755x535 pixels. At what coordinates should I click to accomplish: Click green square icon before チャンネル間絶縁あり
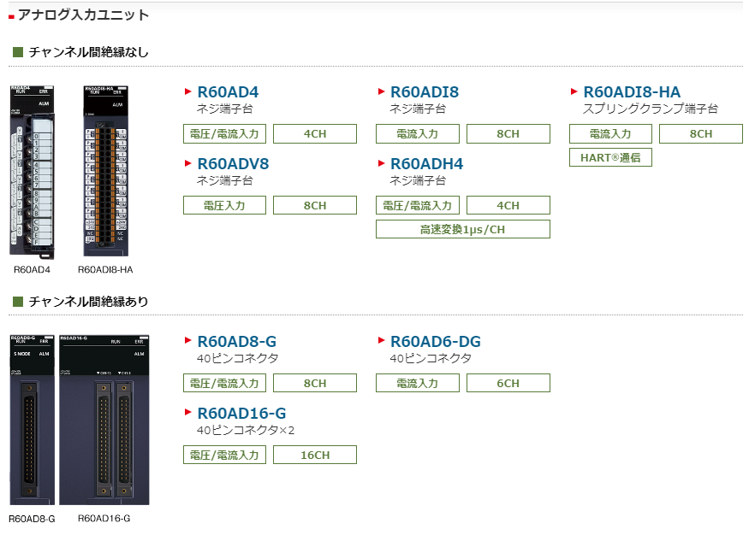tap(17, 301)
